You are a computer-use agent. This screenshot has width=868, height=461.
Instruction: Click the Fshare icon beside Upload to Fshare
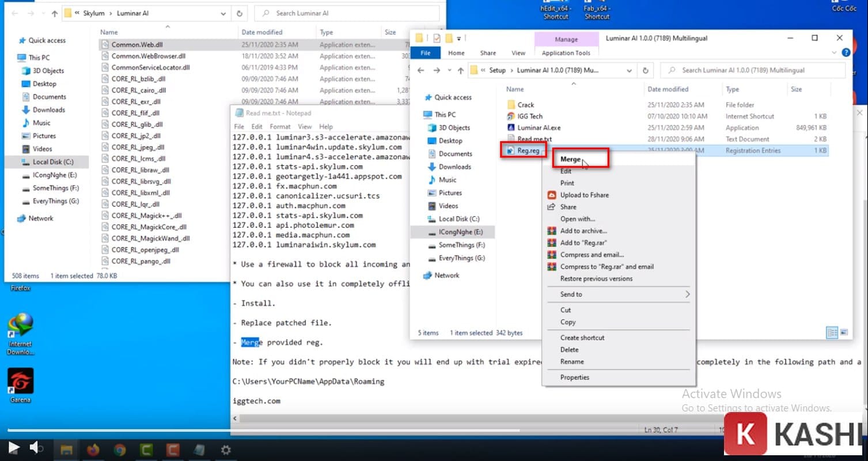[551, 195]
